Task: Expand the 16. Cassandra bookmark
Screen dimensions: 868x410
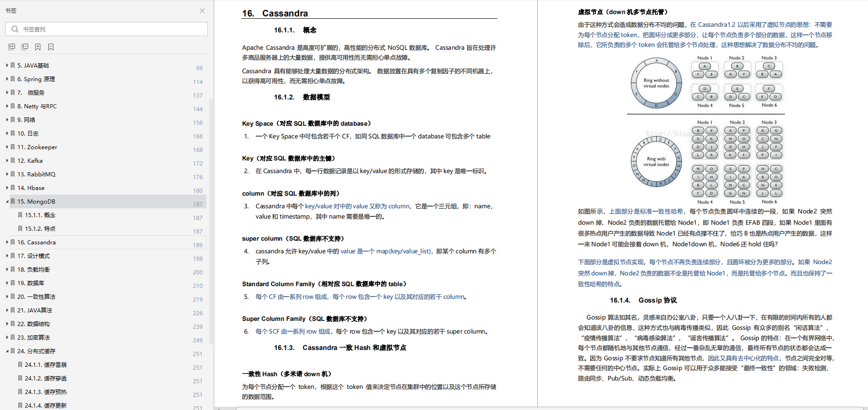Action: tap(7, 243)
